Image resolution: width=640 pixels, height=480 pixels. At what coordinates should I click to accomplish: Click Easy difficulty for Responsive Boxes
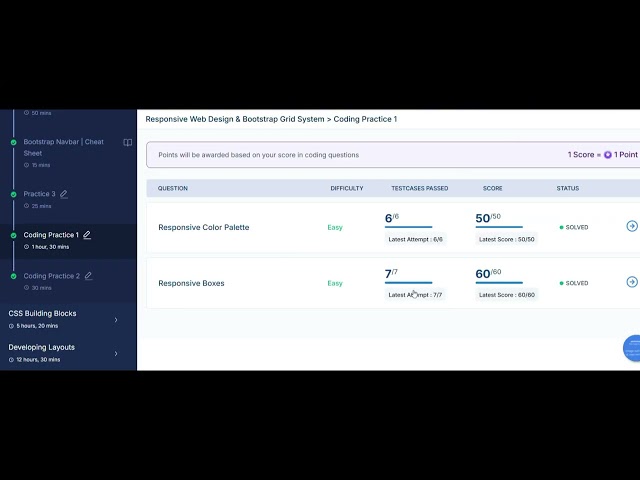pos(335,283)
